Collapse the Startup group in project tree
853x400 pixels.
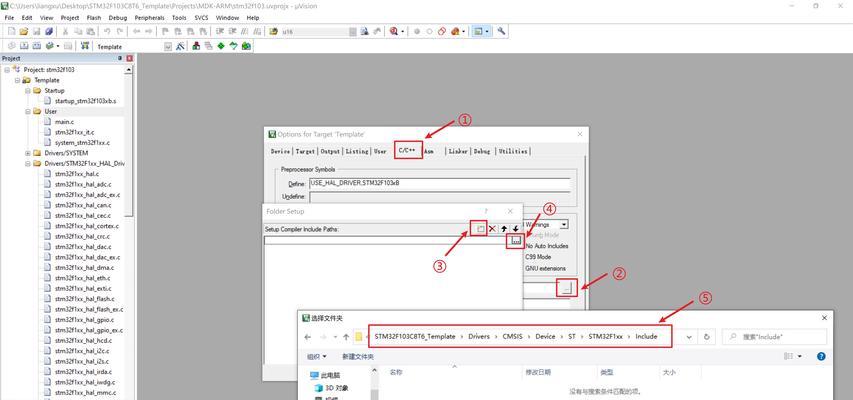[x=27, y=90]
